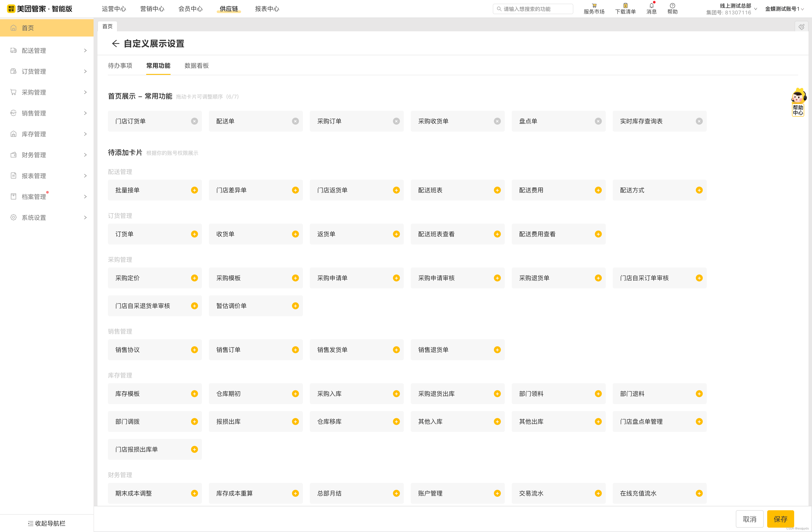Screen dimensions: 812x532
Task: Click the 下载清单 icon
Action: click(625, 6)
